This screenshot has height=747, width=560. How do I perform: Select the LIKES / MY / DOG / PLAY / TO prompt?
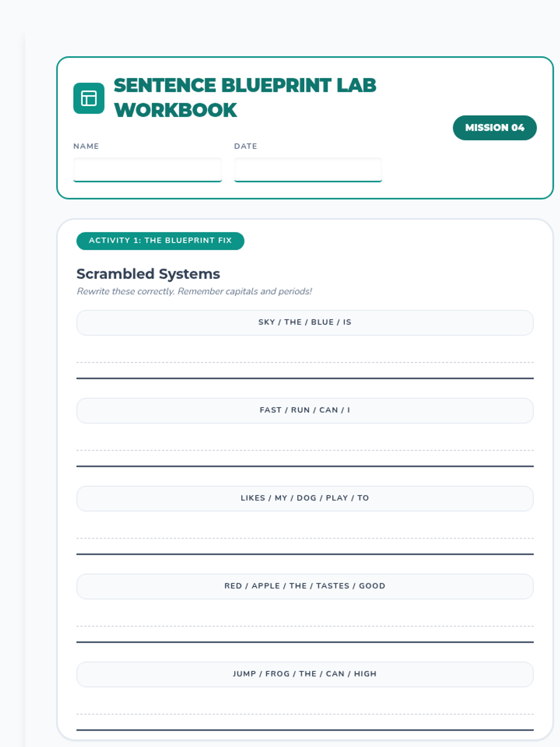(x=305, y=498)
